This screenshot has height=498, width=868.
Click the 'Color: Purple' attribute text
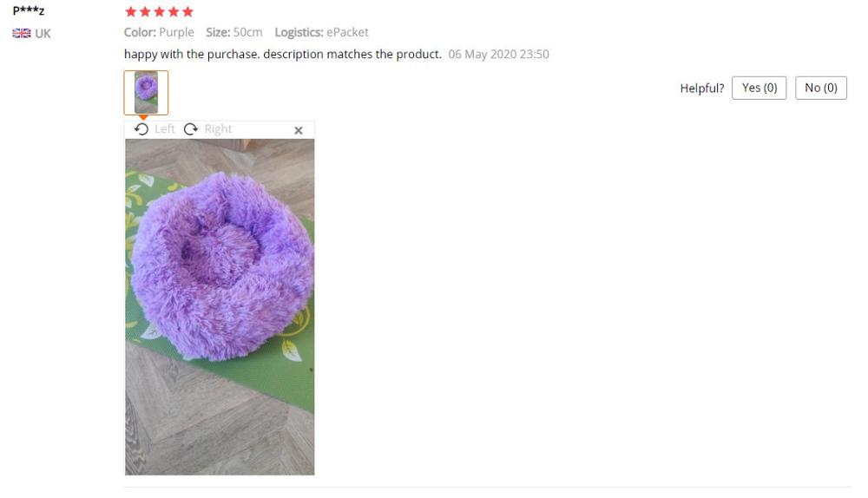click(x=159, y=33)
